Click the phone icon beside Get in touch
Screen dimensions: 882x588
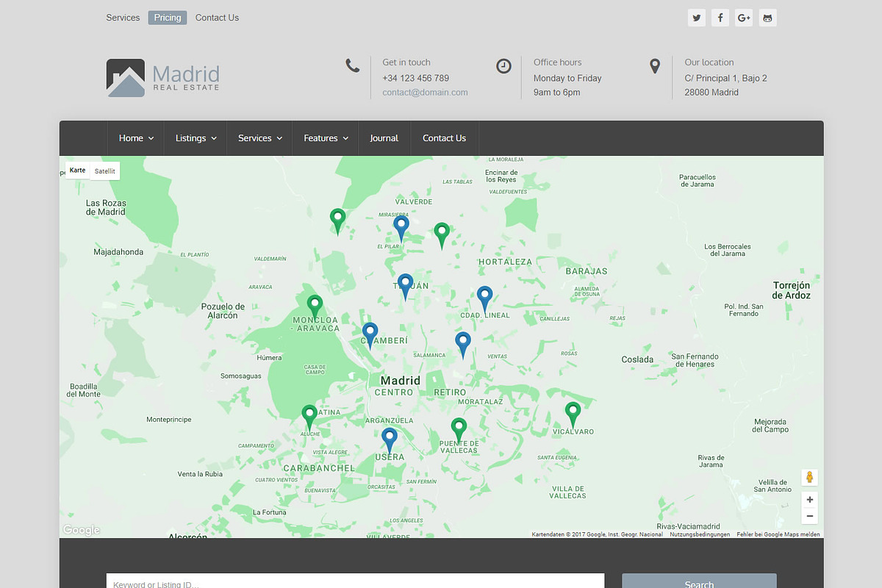353,66
